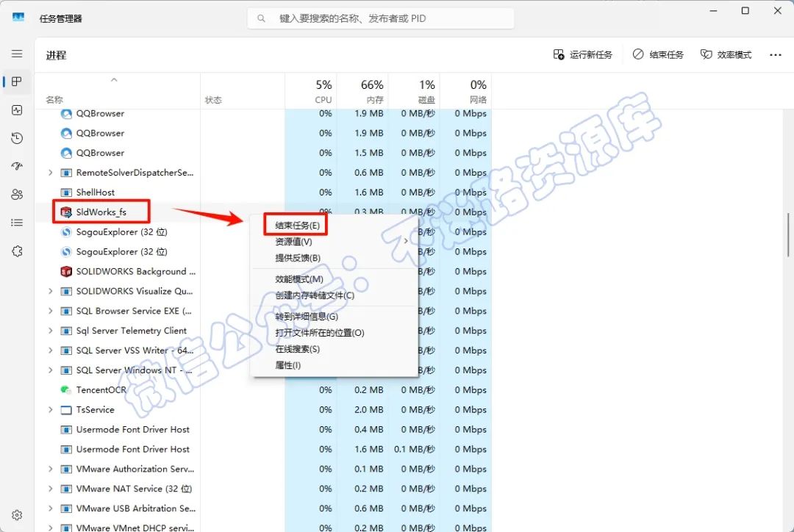794x532 pixels.
Task: Select the second Usermode Font Driver Host row
Action: [263, 449]
